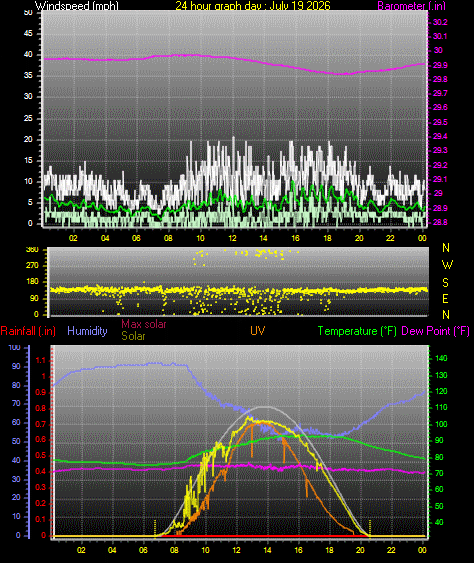Viewport: 474px width, 563px height.
Task: Click the '24 hour graph day : July 19 2026' heading
Action: point(253,6)
